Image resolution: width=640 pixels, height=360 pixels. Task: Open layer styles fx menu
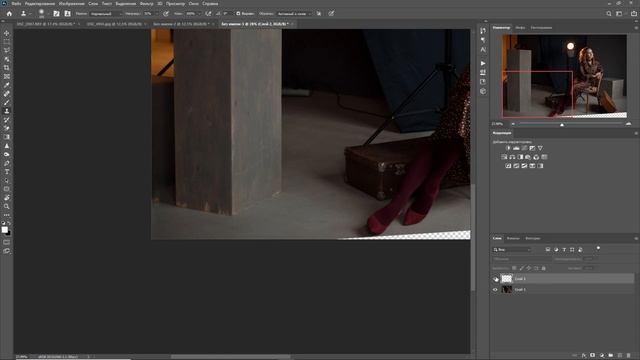point(584,356)
